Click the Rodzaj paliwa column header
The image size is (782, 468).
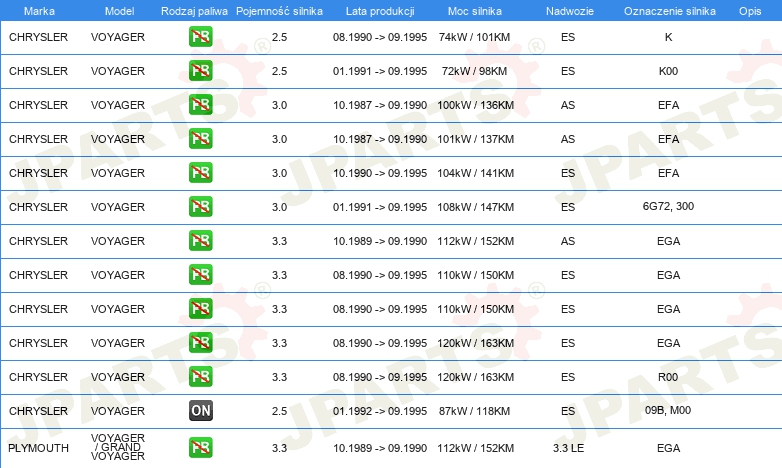point(194,11)
